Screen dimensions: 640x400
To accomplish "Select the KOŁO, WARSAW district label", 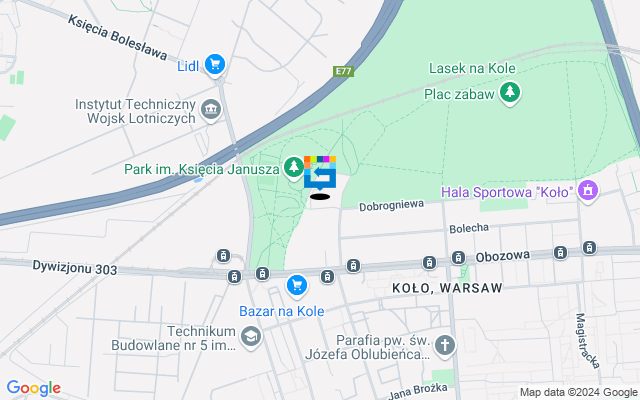I will pyautogui.click(x=447, y=288).
